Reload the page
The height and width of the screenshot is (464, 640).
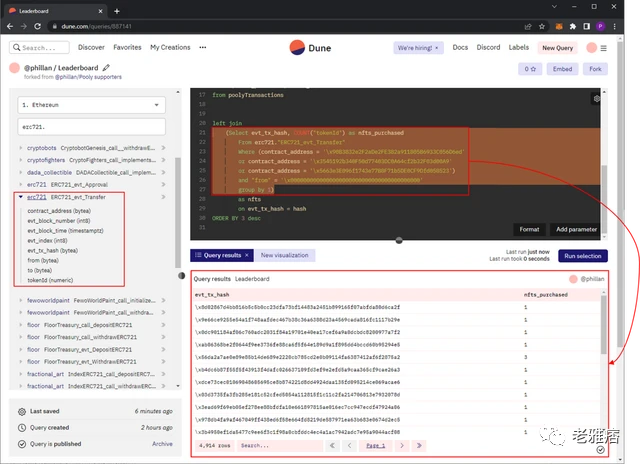pyautogui.click(x=38, y=26)
